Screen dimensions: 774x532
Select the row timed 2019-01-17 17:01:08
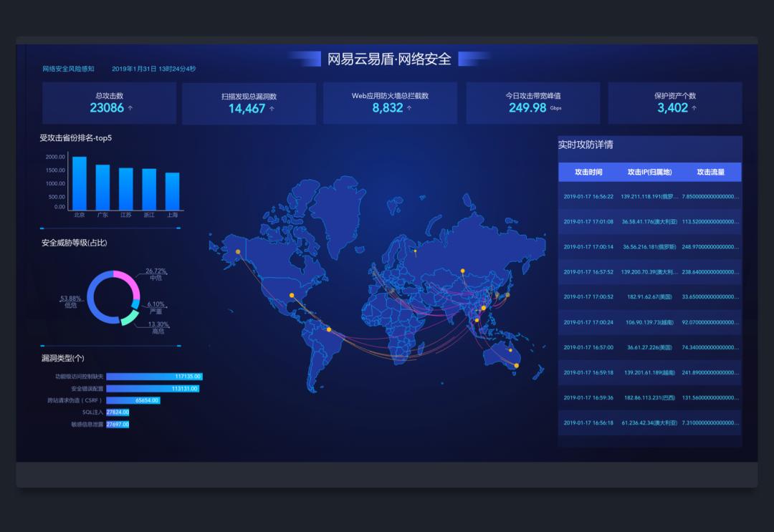tap(649, 222)
